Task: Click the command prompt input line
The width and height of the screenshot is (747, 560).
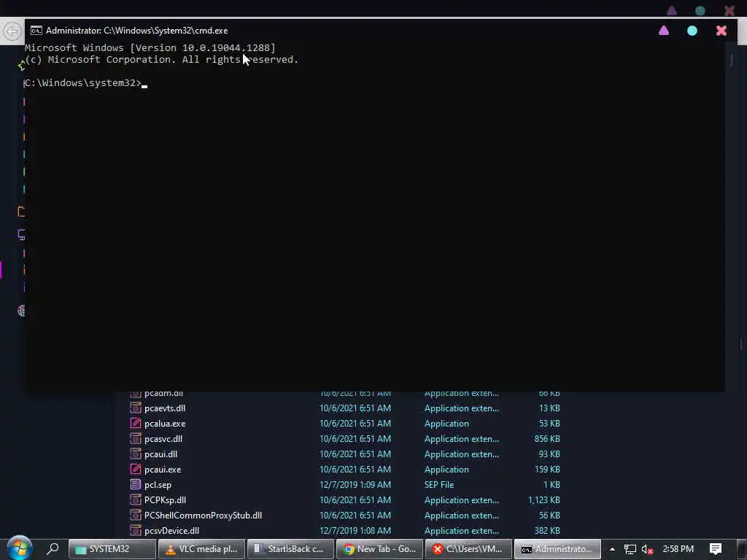Action: (86, 83)
